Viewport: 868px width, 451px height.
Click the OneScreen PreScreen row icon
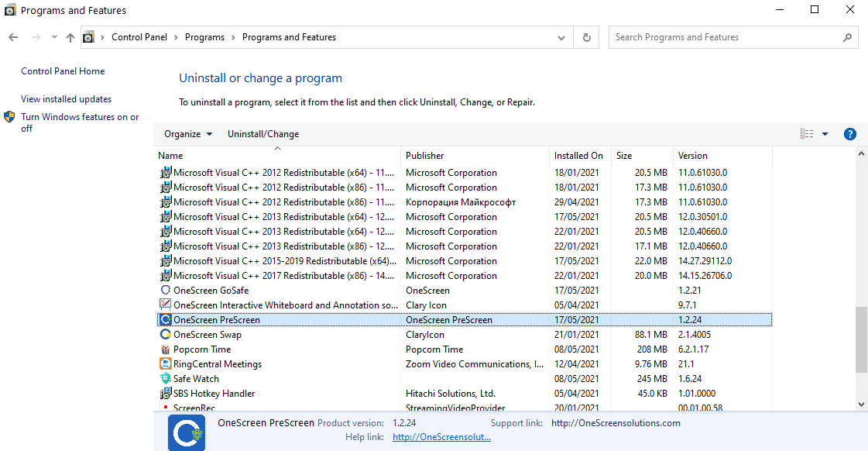coord(165,320)
